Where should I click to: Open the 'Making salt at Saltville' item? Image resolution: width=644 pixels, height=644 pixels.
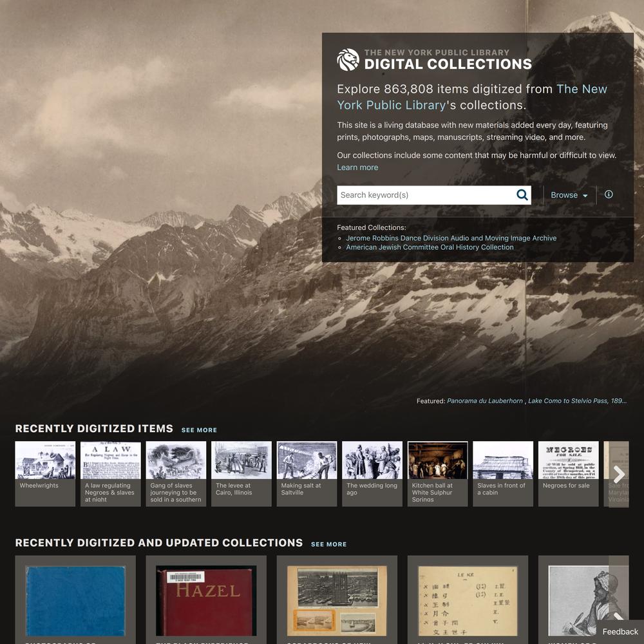point(307,473)
